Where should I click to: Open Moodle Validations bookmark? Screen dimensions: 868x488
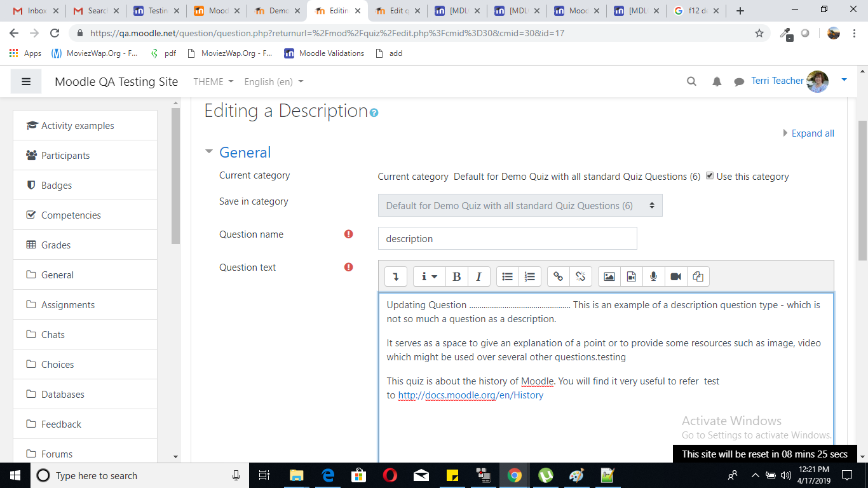click(x=324, y=53)
